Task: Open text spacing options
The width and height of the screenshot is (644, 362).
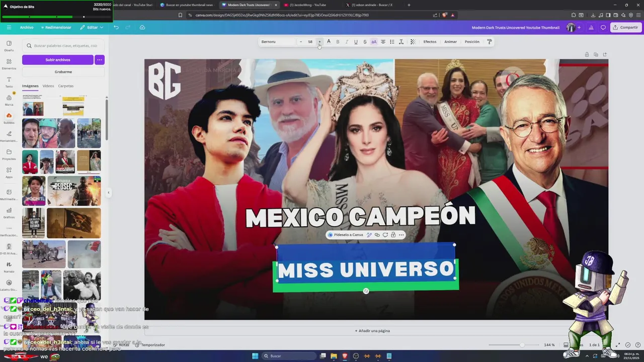Action: click(401, 42)
